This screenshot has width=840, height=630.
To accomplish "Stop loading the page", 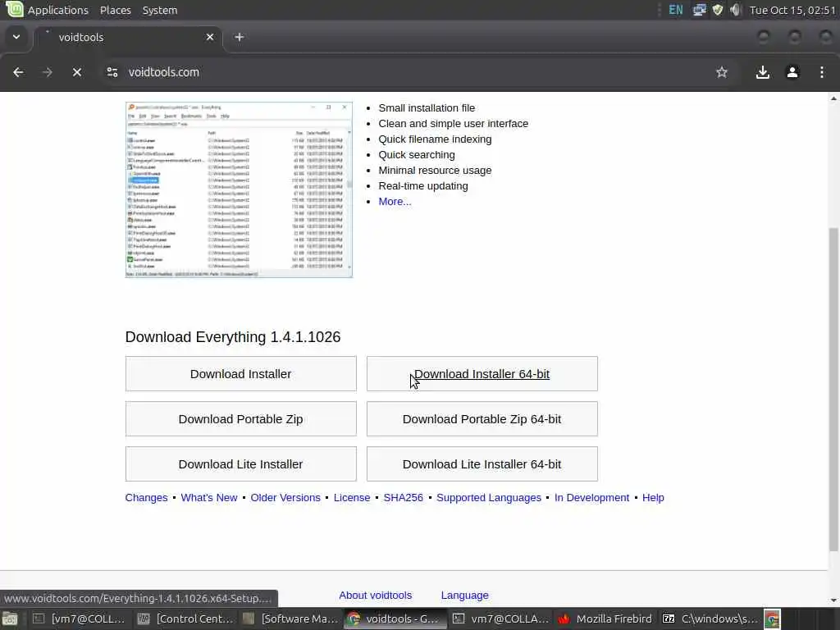I will click(77, 72).
